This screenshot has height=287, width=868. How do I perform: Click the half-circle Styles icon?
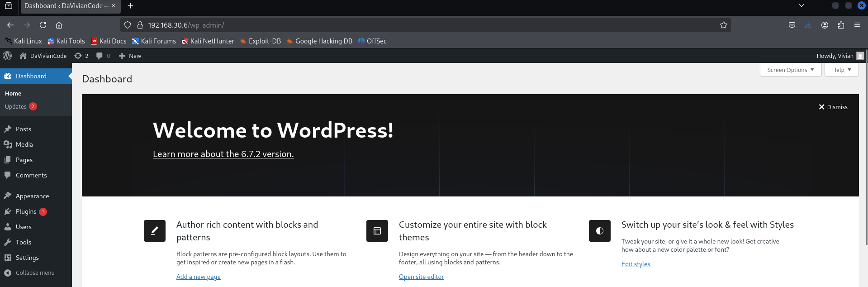[x=600, y=231]
